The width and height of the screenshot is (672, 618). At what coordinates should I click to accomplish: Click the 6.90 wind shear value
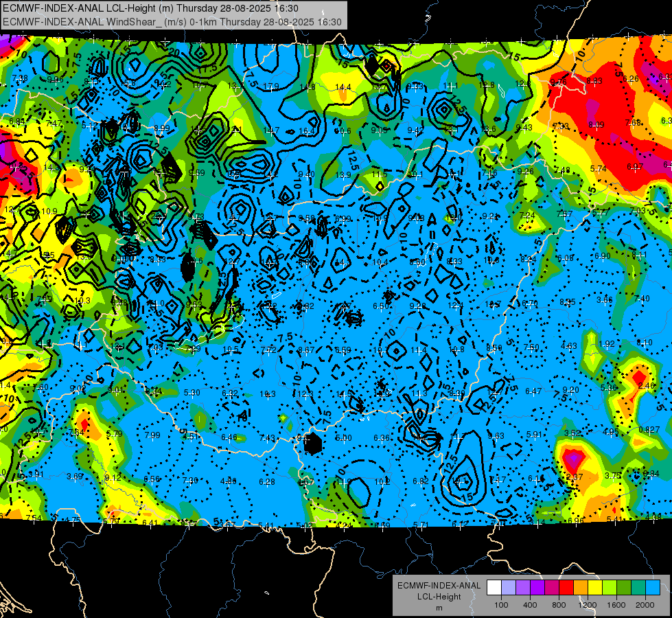(x=603, y=256)
